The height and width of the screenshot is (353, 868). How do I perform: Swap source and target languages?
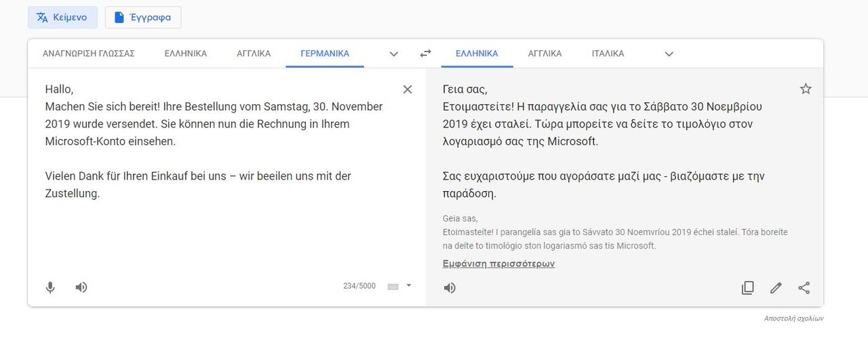tap(425, 54)
